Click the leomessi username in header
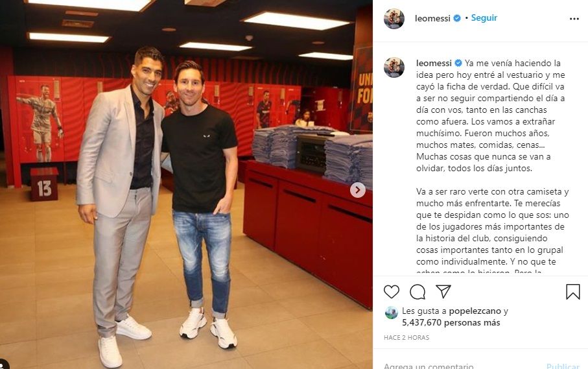Screen dimensions: 588x369 432,18
